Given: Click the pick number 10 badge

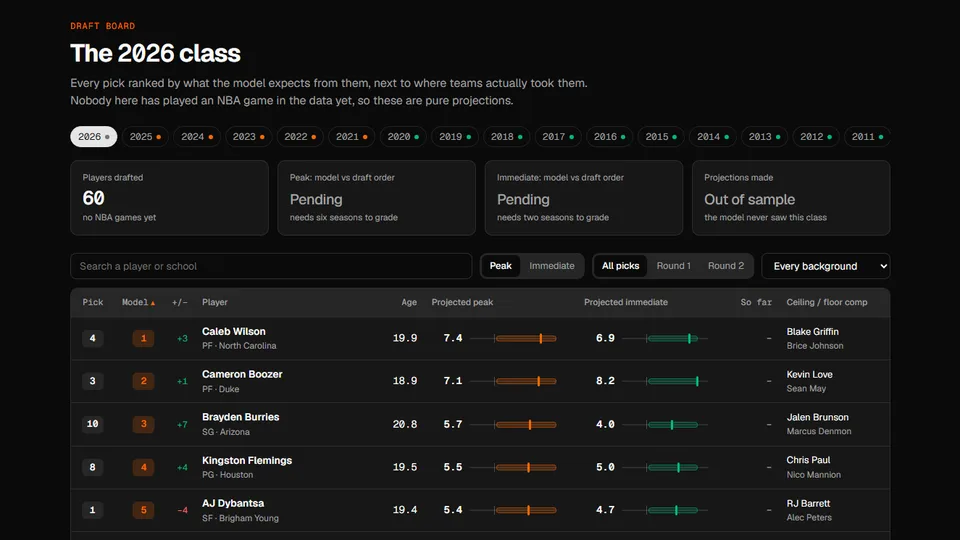Looking at the screenshot, I should (x=92, y=424).
